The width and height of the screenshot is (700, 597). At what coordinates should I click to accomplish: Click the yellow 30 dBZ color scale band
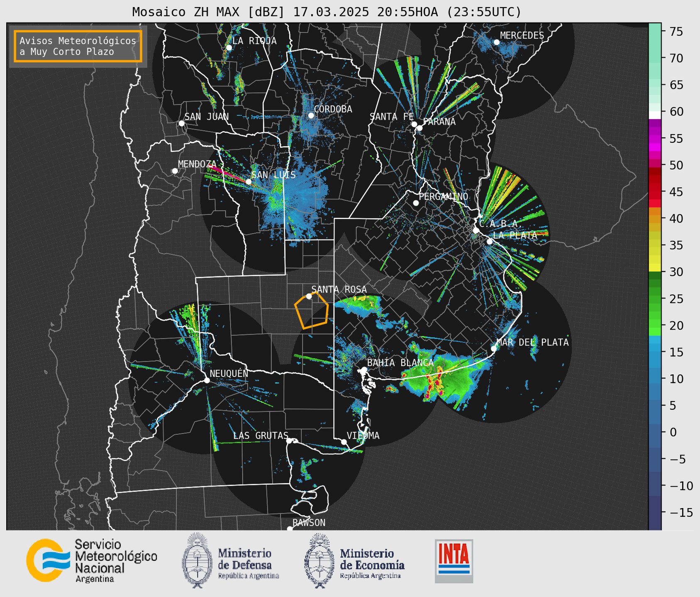click(x=654, y=268)
